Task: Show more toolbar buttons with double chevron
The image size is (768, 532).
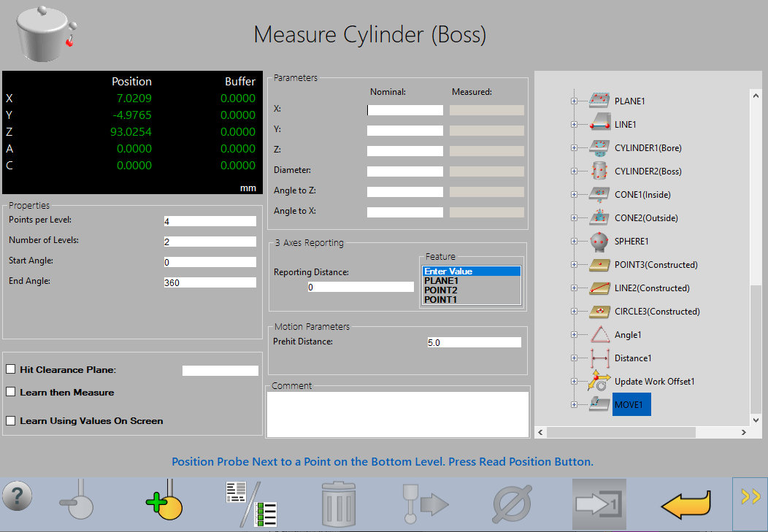Action: [750, 498]
